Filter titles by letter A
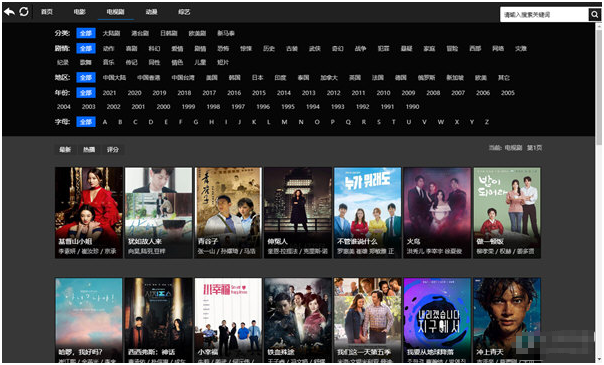Screen dimensions: 604x365 tap(105, 122)
